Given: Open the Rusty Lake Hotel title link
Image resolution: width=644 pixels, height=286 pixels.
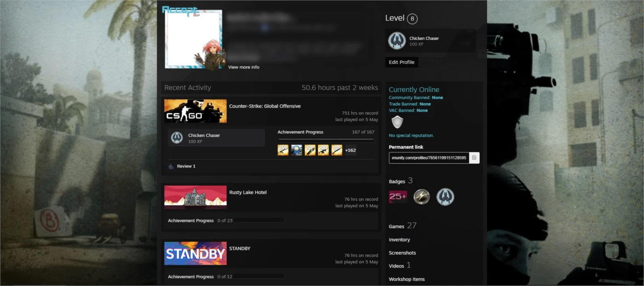Looking at the screenshot, I should (x=248, y=192).
